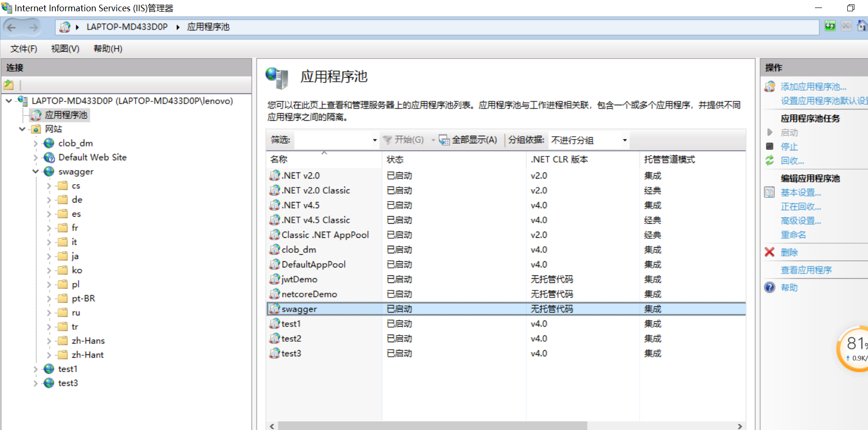Click the refresh page icon in address bar

click(x=830, y=26)
